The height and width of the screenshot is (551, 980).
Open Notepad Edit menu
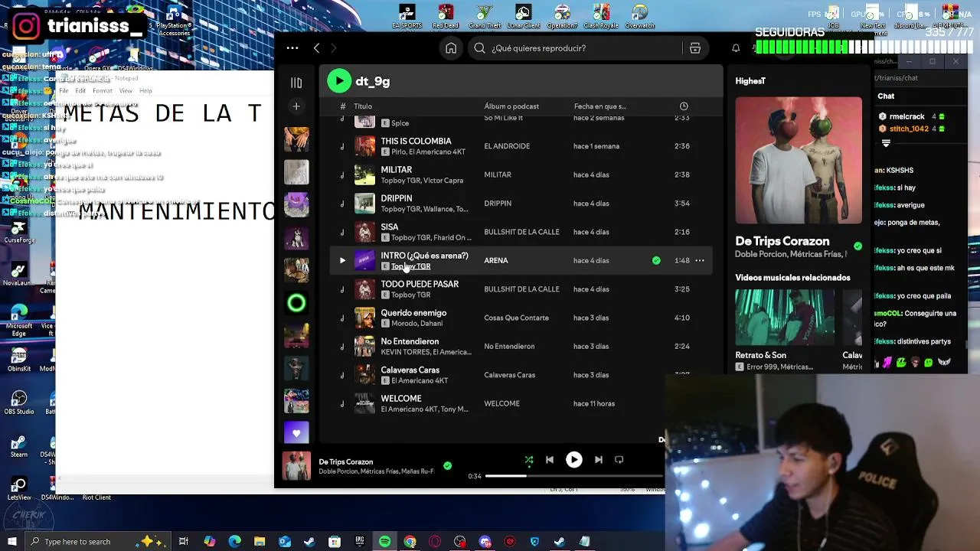click(x=80, y=91)
